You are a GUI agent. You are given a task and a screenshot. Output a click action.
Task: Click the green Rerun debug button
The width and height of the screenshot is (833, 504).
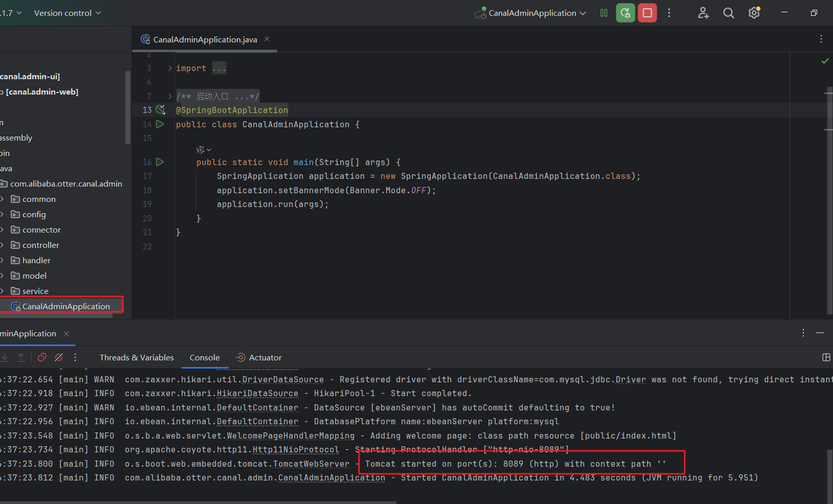point(625,13)
